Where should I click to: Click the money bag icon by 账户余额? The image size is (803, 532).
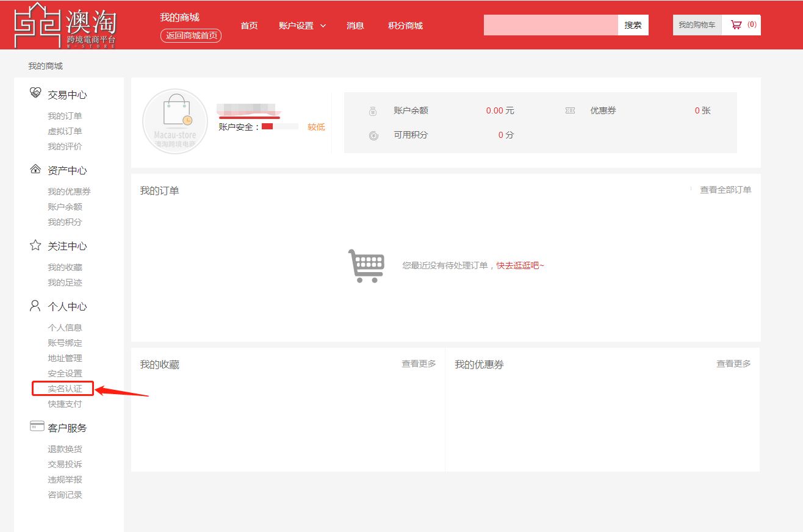pos(373,111)
